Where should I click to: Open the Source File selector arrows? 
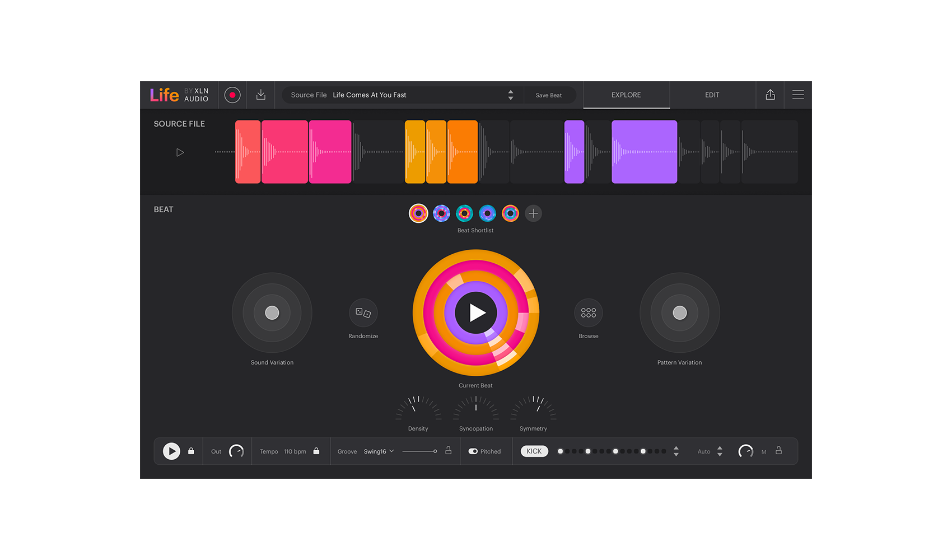510,95
